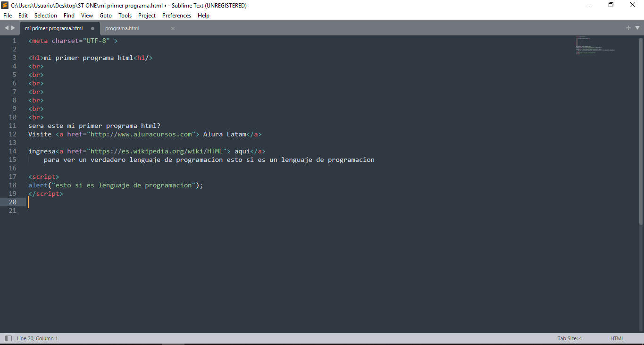Click line number 17 in the gutter
This screenshot has width=644, height=345.
13,177
